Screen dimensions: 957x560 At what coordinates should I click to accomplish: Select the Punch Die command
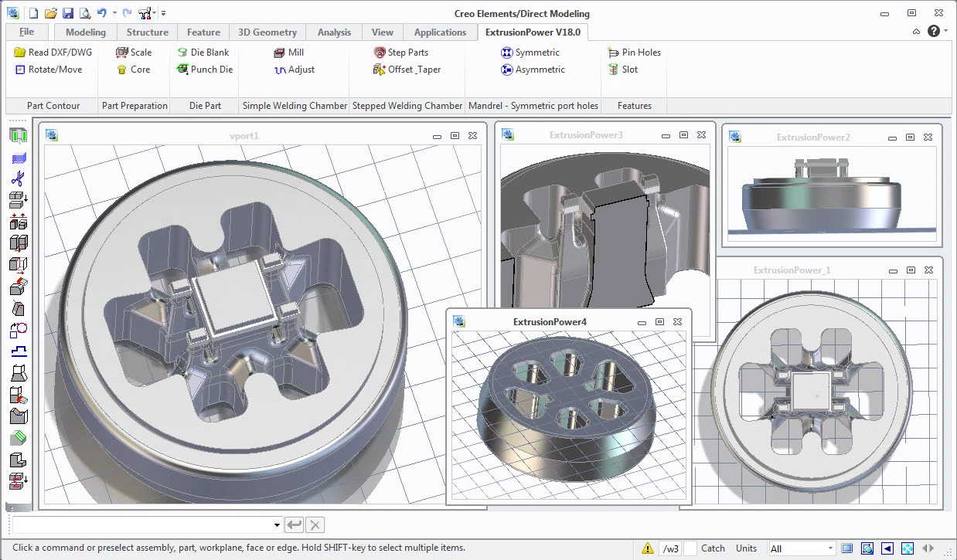pos(205,70)
